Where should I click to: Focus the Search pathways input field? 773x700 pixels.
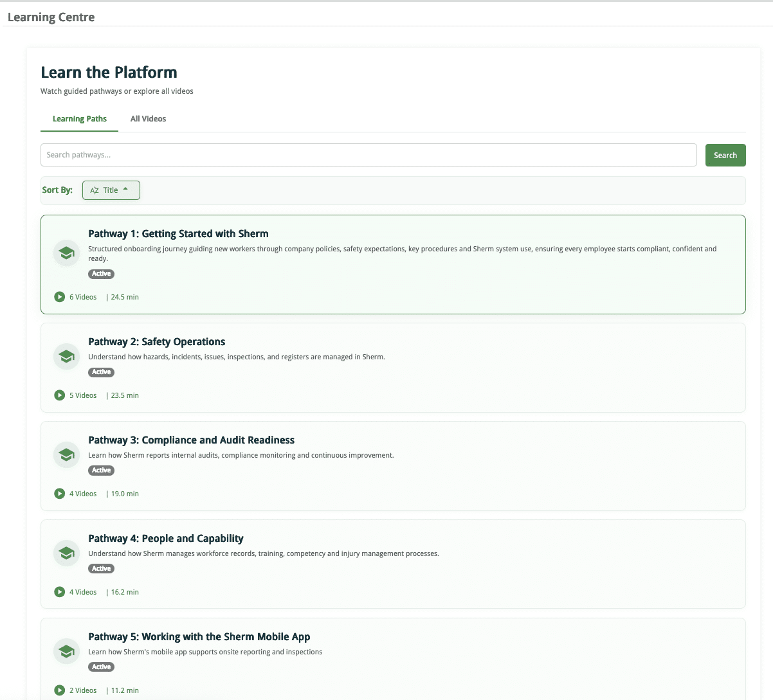368,155
